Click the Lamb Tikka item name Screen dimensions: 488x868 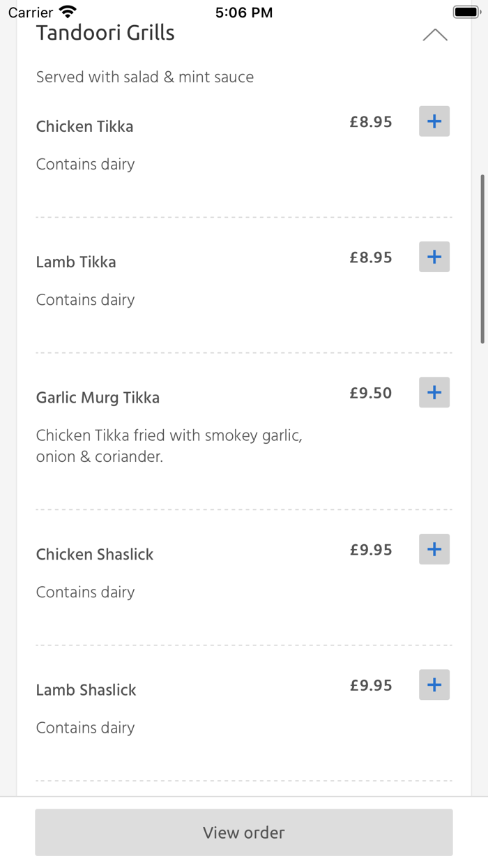tap(75, 262)
